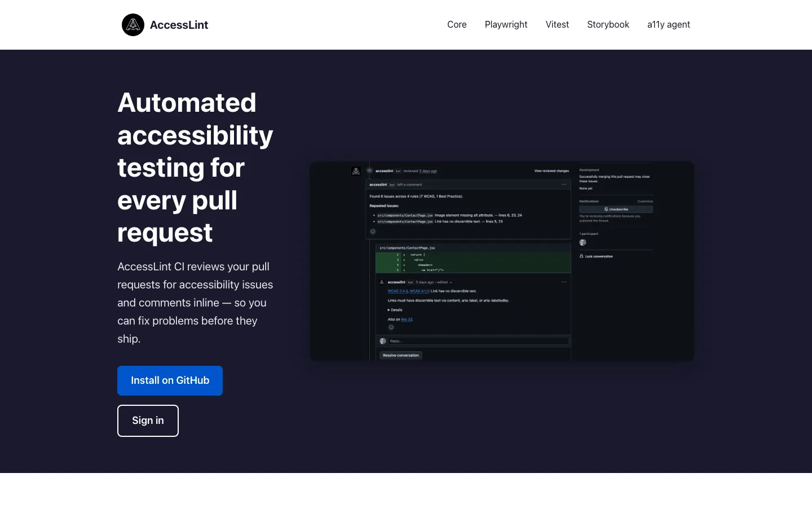Click the AccessLint avatar icon in the screenshot

[356, 171]
